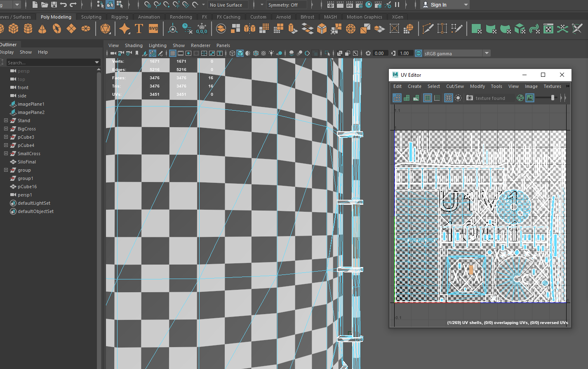Toggle the viewport grid button
Image resolution: width=588 pixels, height=369 pixels.
tap(173, 53)
